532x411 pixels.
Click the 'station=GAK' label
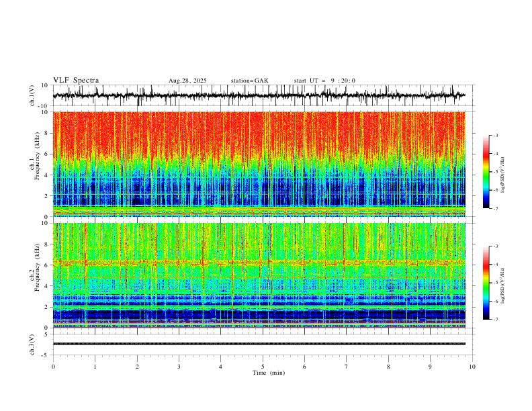249,81
